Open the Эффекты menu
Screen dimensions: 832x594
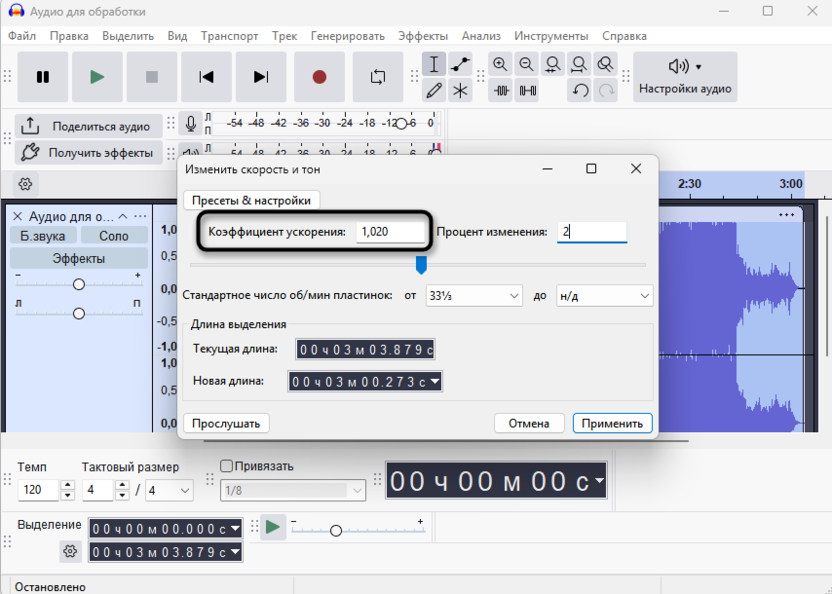click(x=423, y=36)
